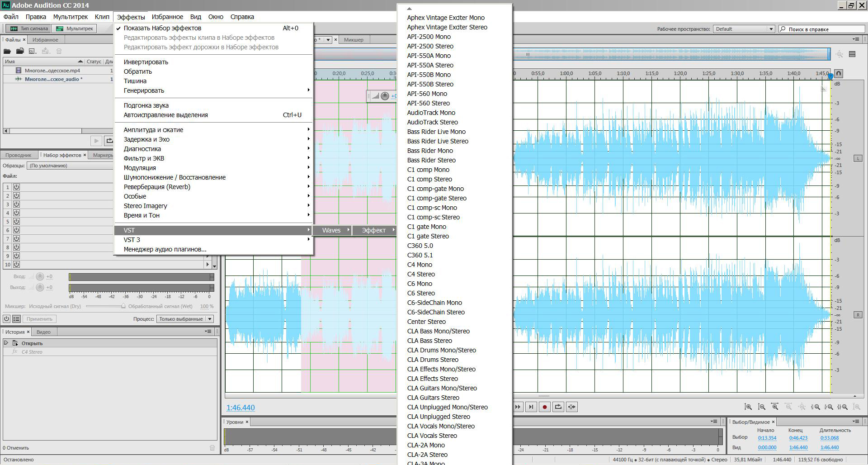Switch to the Микшер editor tab

click(x=354, y=40)
